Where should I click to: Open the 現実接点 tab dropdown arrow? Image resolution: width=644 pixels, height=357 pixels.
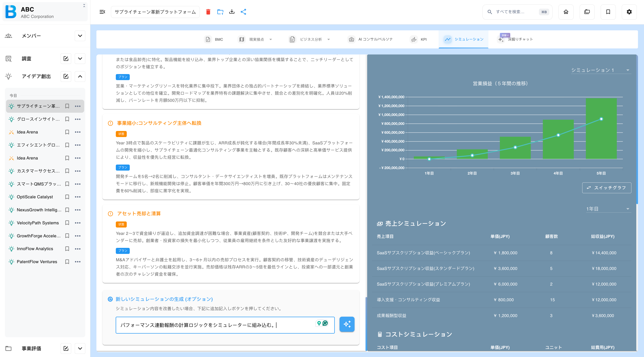(271, 39)
